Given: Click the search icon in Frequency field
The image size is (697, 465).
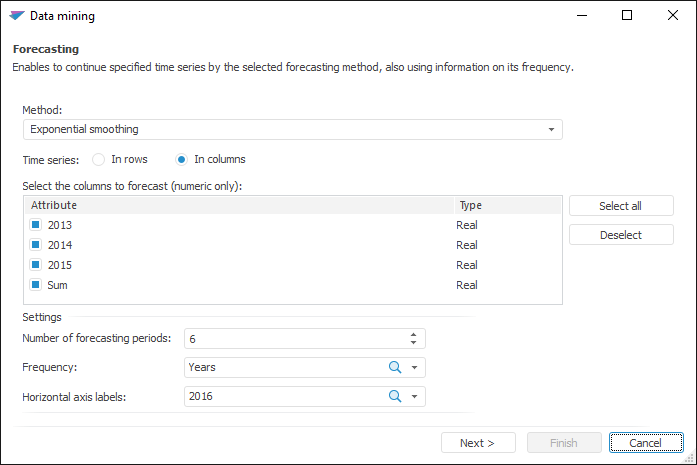Looking at the screenshot, I should [395, 367].
